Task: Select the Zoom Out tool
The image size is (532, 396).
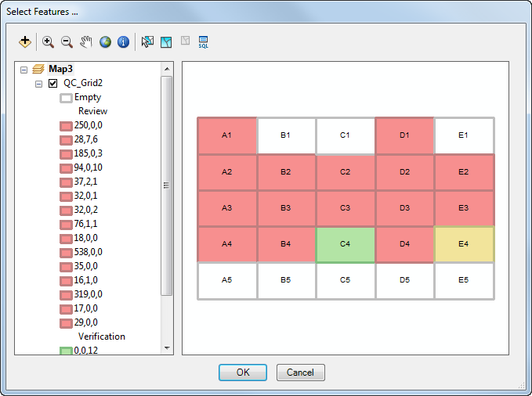Action: (x=67, y=41)
